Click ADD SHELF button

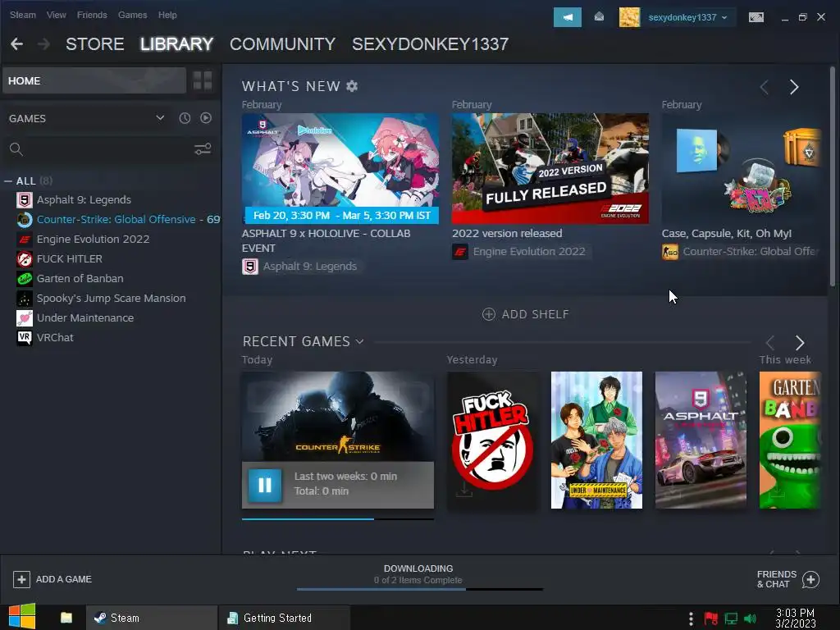pyautogui.click(x=526, y=314)
